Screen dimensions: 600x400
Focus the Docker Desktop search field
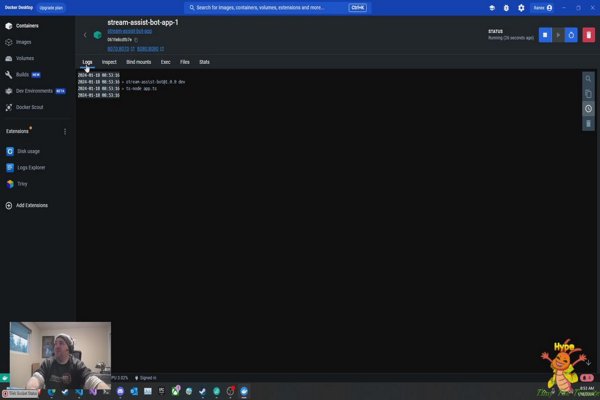tap(276, 8)
